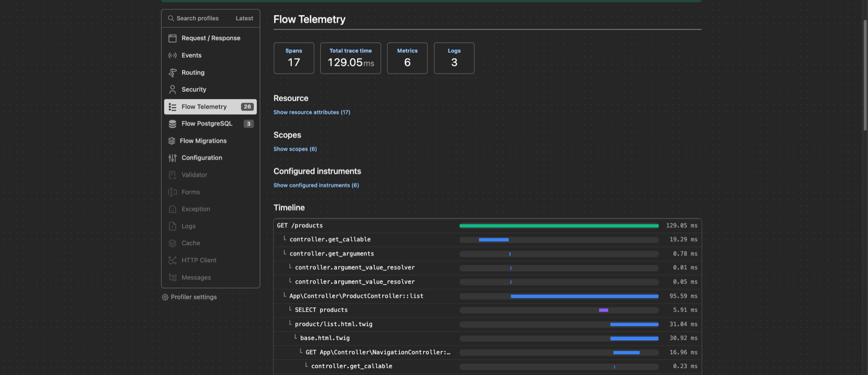Screen dimensions: 868x375
Task: Expand Show scopes (6)
Action: pyautogui.click(x=295, y=149)
